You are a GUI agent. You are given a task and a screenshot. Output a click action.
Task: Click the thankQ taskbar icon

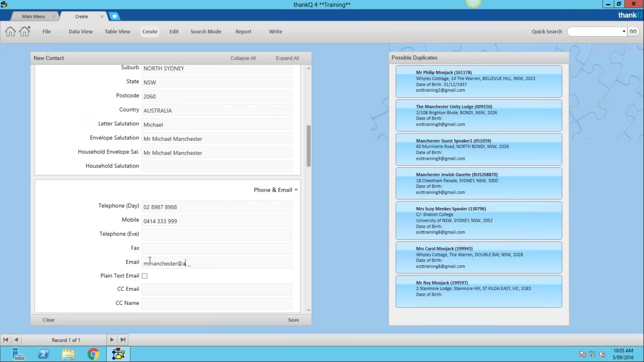click(118, 354)
